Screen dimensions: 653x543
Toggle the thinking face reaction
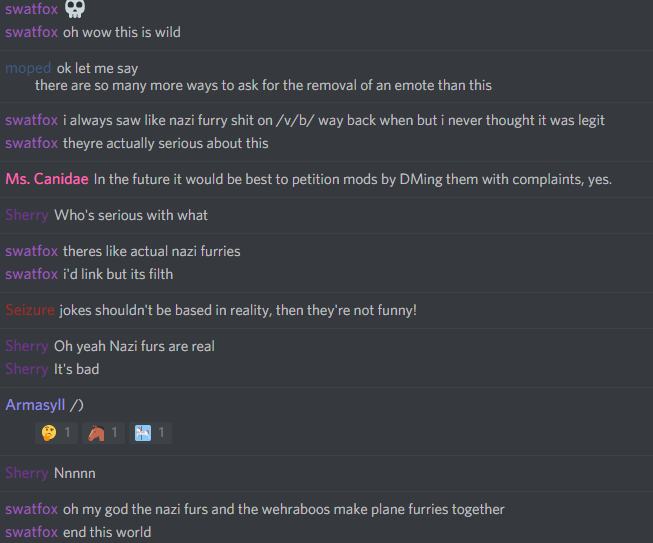tap(56, 433)
